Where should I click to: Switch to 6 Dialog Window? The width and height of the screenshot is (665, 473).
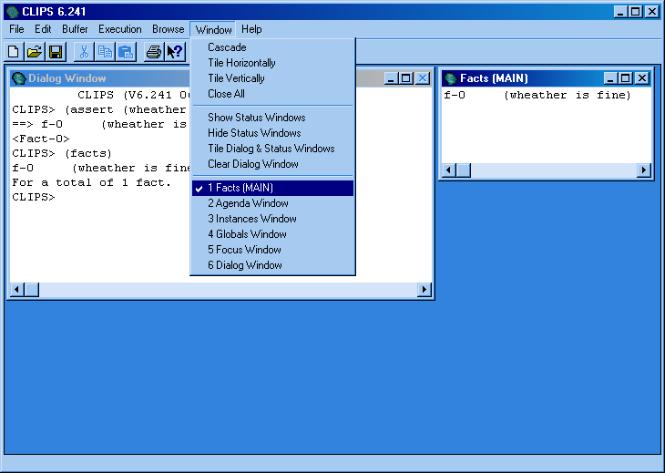point(272,265)
